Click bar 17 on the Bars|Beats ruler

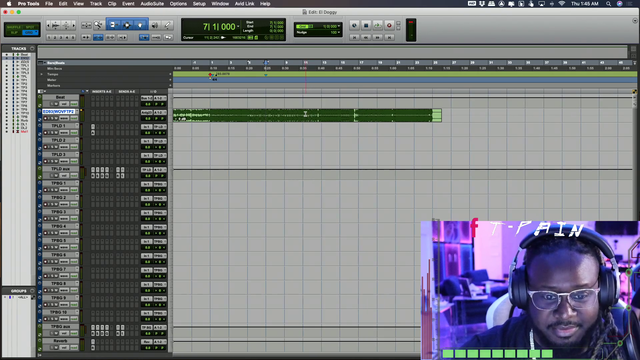[x=361, y=62]
